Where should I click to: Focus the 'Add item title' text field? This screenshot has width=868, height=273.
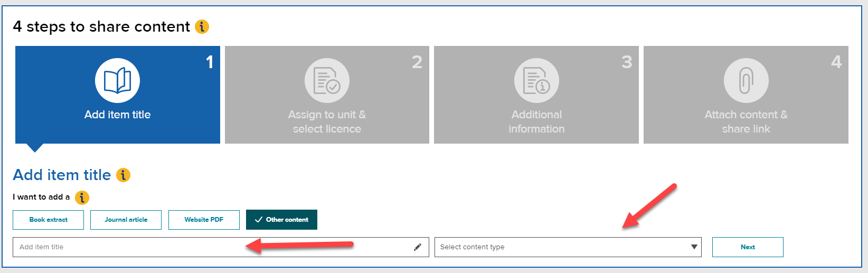(x=221, y=247)
